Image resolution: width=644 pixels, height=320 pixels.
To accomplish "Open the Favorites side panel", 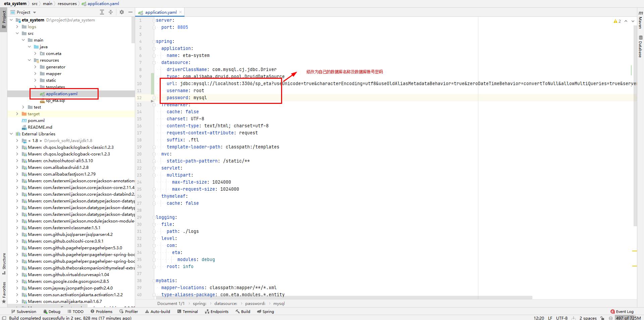I will pos(4,292).
